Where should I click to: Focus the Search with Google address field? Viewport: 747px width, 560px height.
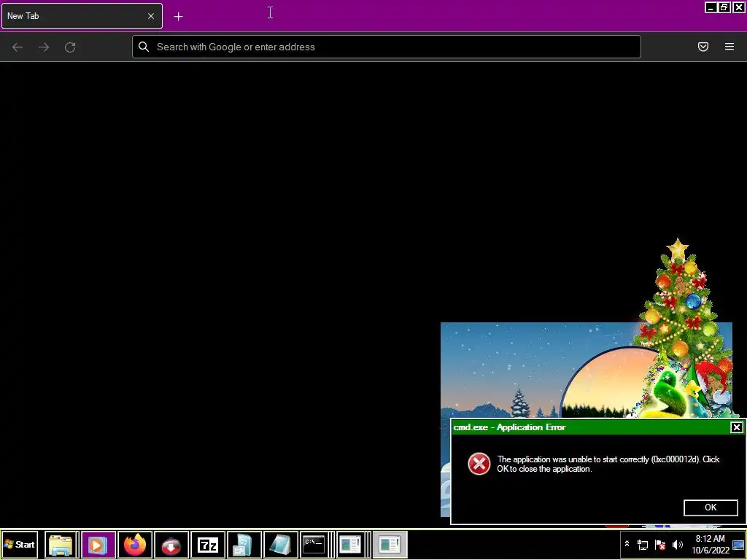pos(387,47)
